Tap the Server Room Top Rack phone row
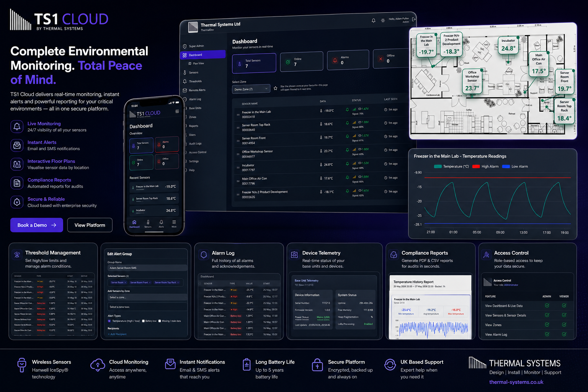 click(x=154, y=199)
